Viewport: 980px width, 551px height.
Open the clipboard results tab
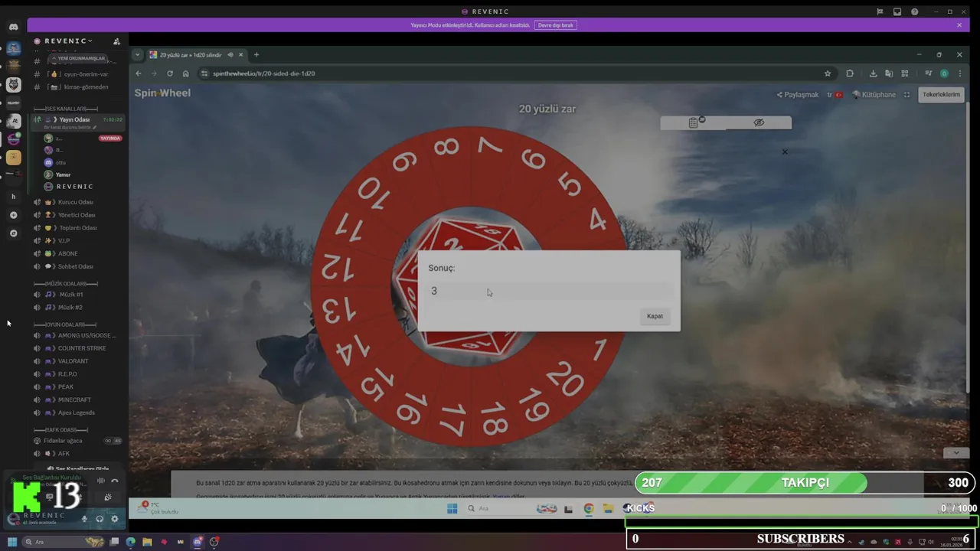pos(694,122)
